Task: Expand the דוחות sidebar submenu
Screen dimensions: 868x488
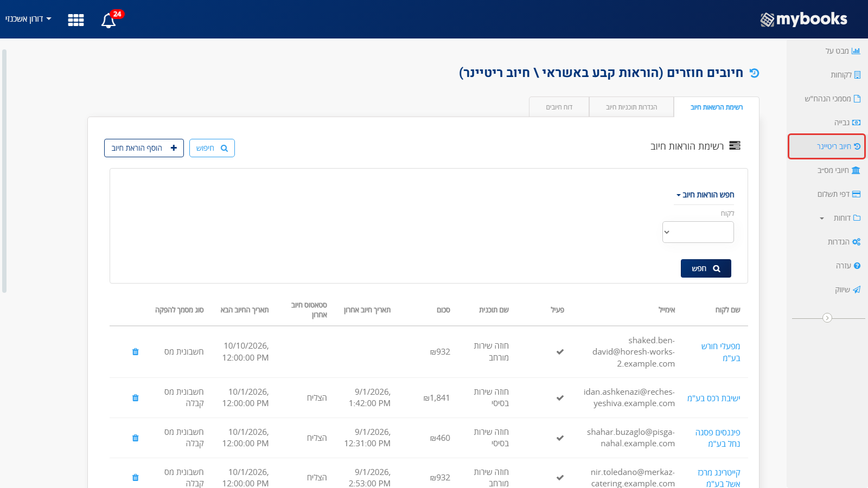Action: [x=840, y=218]
